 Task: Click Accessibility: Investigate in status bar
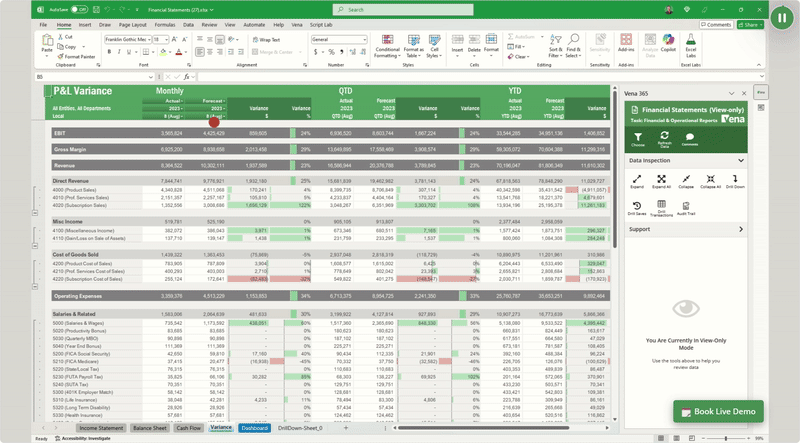point(83,438)
